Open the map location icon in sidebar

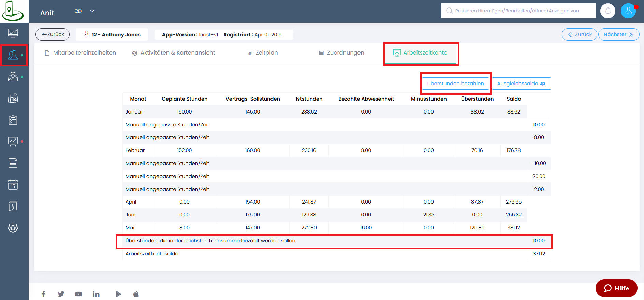click(13, 77)
